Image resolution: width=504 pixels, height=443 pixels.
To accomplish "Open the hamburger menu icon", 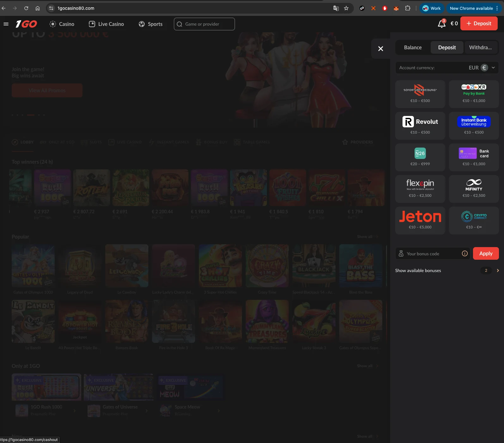I will 6,24.
